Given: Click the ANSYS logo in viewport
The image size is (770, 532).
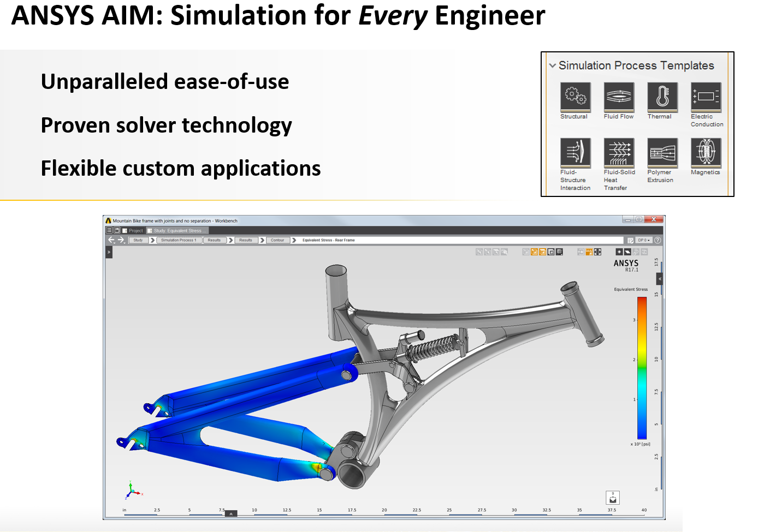Looking at the screenshot, I should click(626, 265).
